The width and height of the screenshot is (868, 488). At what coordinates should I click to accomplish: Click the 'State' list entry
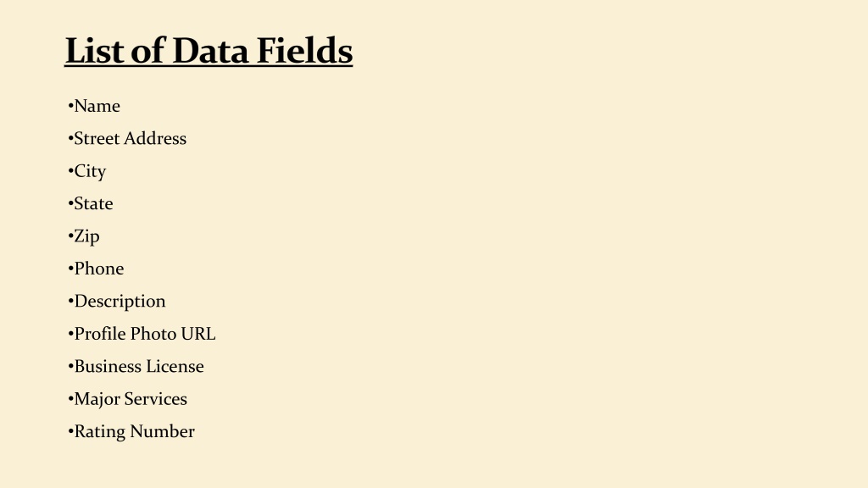click(x=91, y=203)
